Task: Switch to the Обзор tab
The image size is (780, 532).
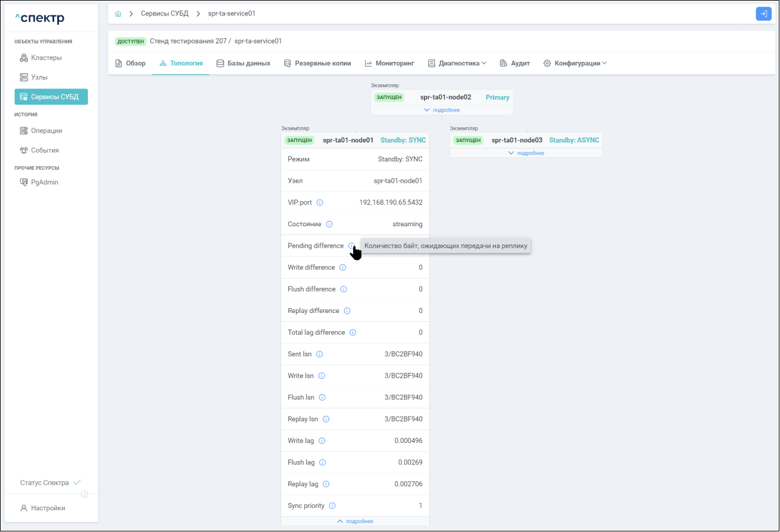Action: [x=130, y=64]
